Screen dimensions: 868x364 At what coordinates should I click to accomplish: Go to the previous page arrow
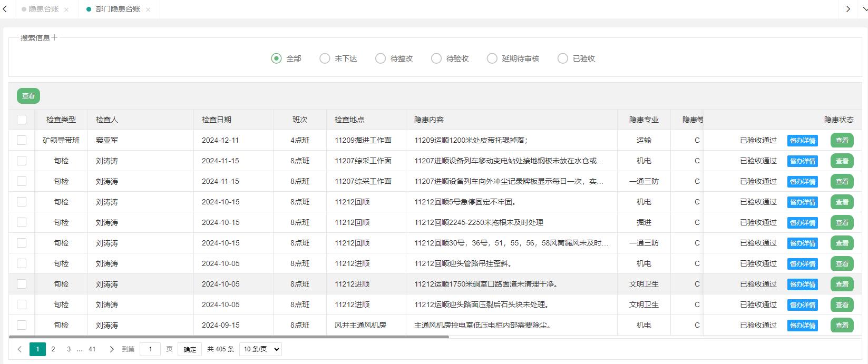(x=19, y=349)
